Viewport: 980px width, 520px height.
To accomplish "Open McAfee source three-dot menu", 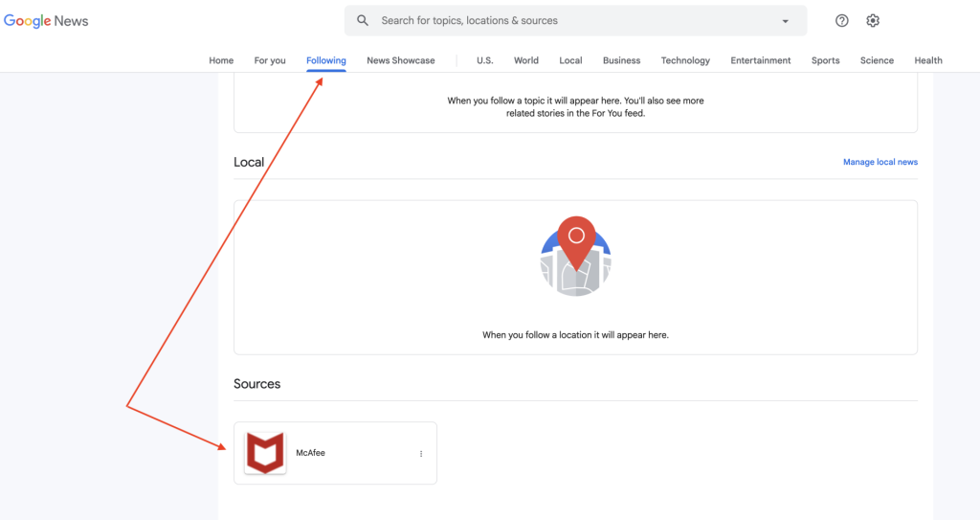I will 421,454.
